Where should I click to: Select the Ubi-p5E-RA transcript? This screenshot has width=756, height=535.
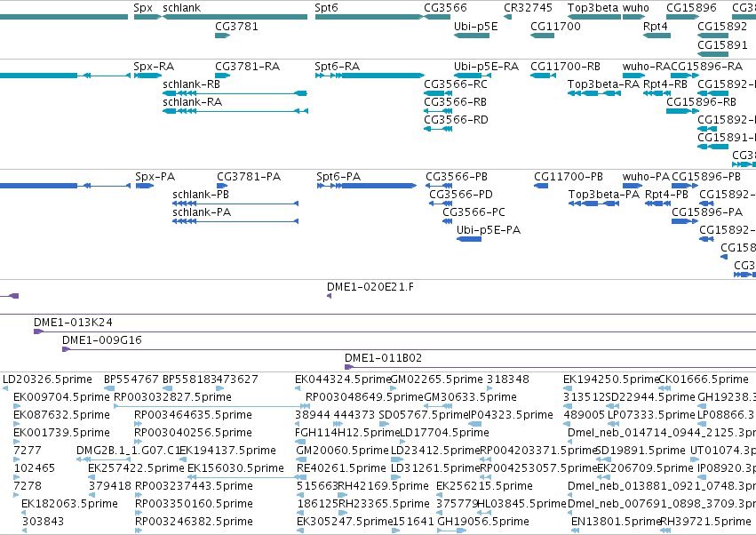click(473, 76)
